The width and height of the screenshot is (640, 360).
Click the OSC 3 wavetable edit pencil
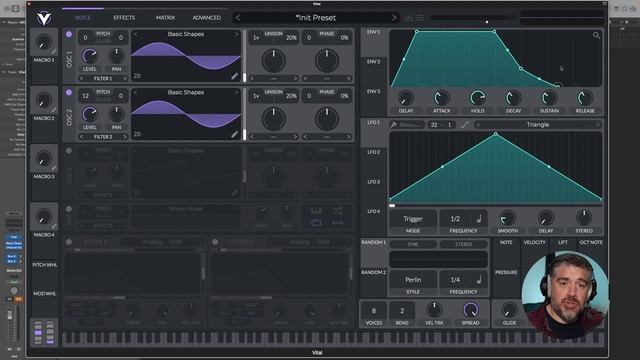(234, 193)
